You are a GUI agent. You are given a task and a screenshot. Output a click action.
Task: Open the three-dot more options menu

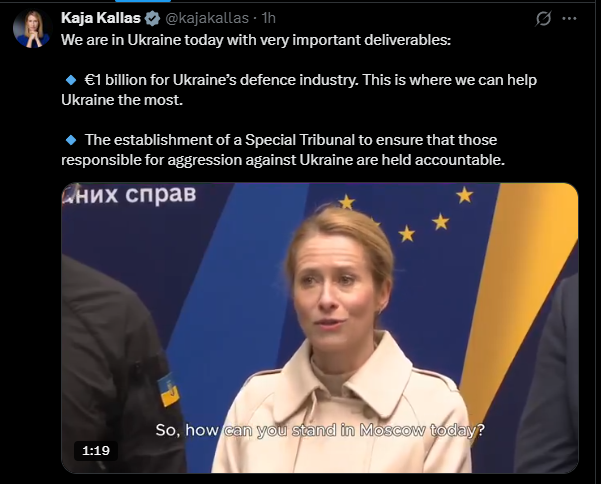(569, 18)
